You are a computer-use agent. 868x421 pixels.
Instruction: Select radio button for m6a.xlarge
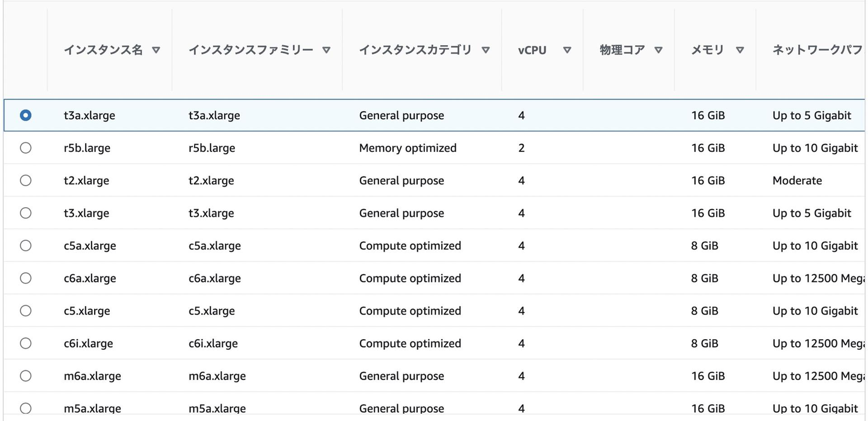pyautogui.click(x=25, y=376)
